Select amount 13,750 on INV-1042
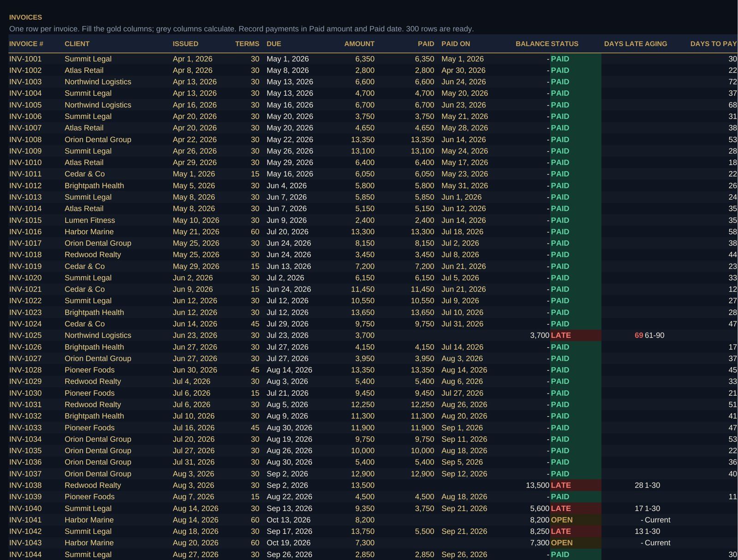The image size is (738, 560). coord(363,531)
